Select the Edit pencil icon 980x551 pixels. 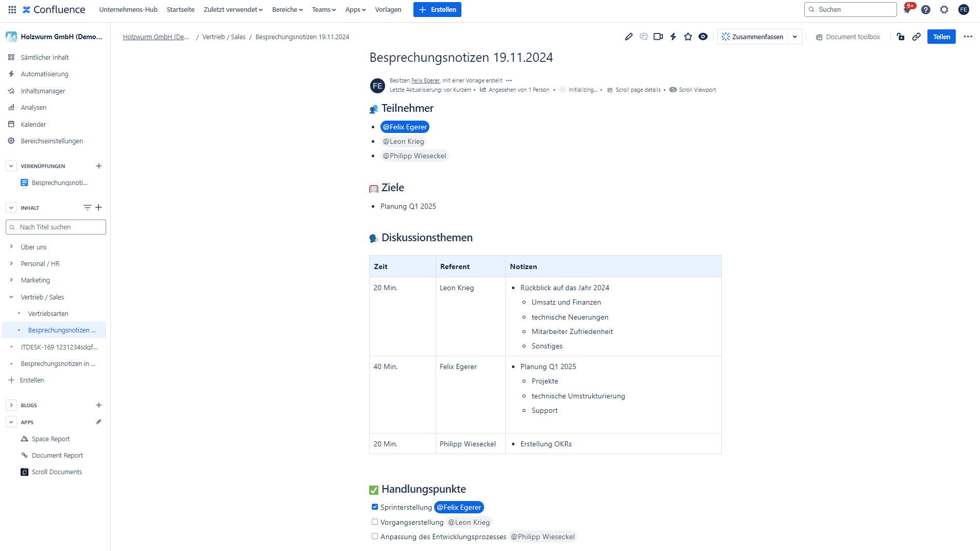tap(628, 37)
